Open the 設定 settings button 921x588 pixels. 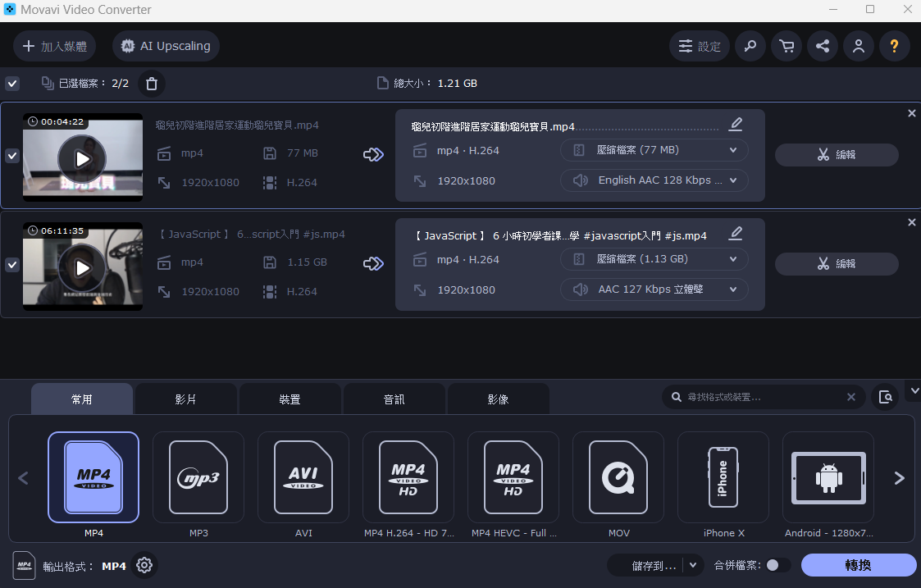point(699,46)
